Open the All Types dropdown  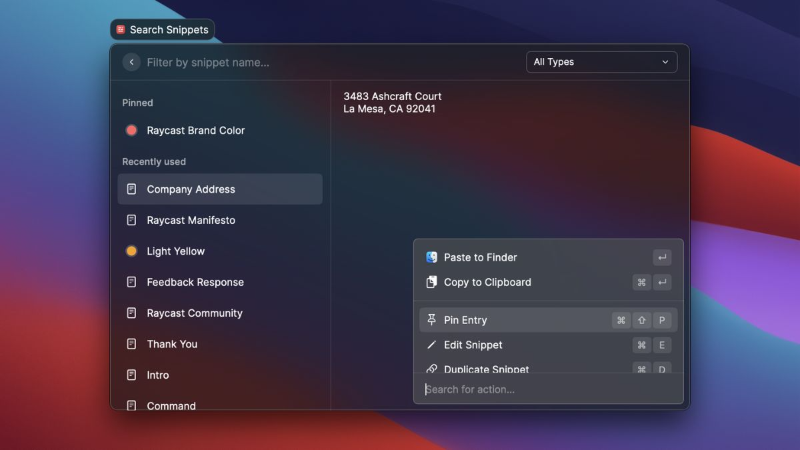602,62
